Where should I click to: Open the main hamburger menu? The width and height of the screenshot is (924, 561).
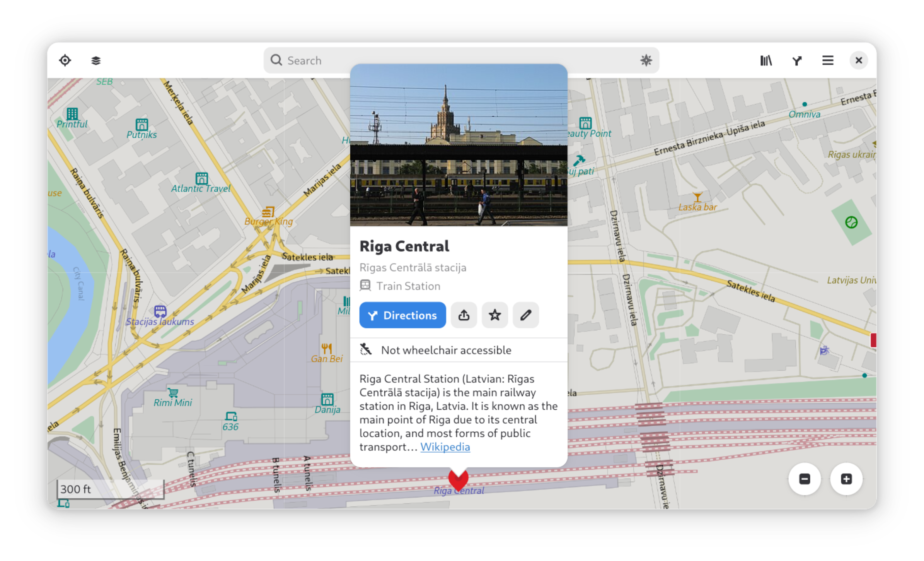[827, 60]
